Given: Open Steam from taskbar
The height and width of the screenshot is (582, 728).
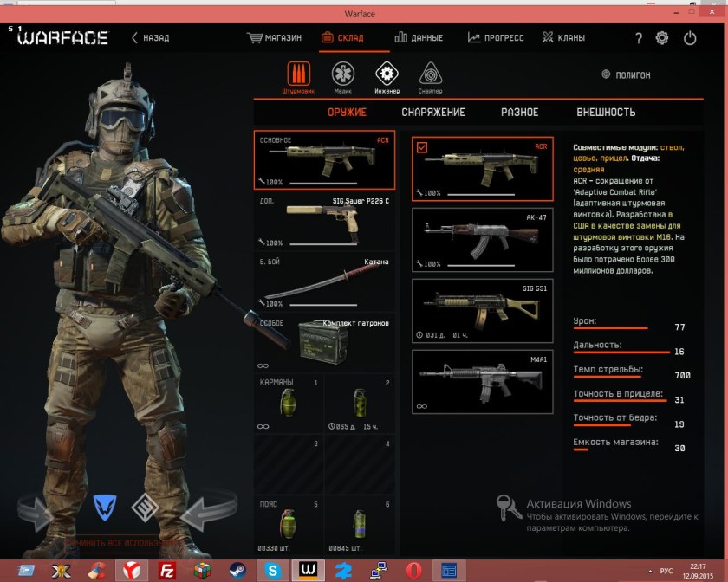Looking at the screenshot, I should [237, 571].
